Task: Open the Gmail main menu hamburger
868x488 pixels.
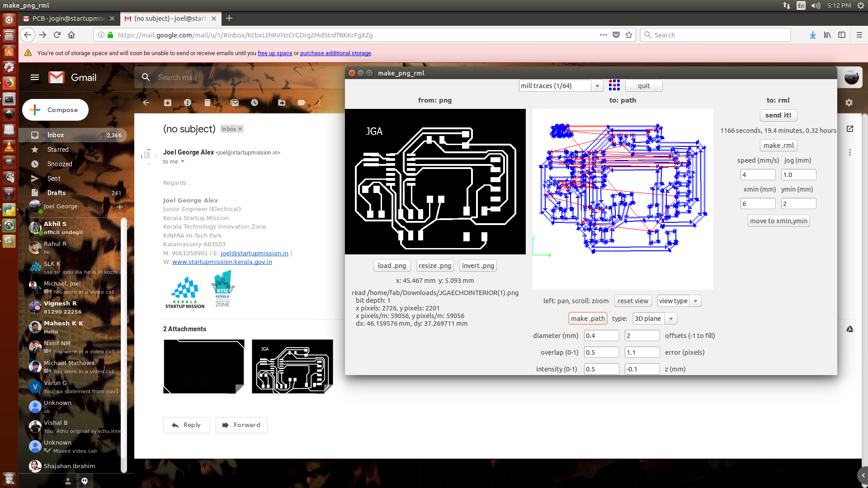Action: pyautogui.click(x=35, y=78)
